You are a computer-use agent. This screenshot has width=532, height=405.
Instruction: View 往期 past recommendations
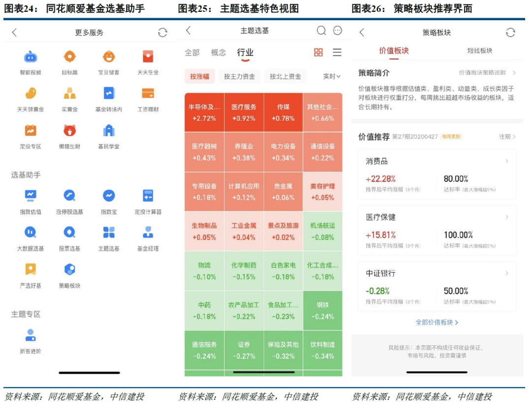pos(507,136)
